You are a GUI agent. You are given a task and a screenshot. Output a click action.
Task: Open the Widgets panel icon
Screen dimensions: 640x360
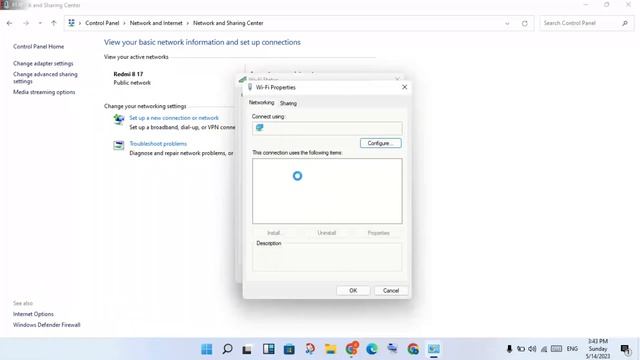click(269, 349)
